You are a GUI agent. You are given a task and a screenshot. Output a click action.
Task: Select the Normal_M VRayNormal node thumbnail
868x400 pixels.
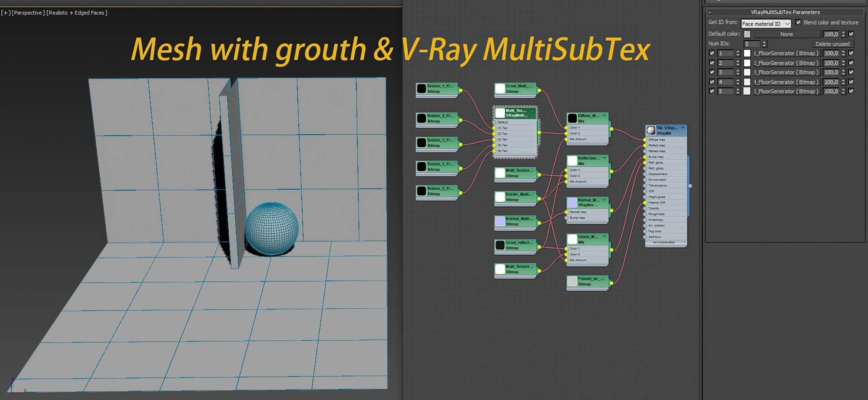pos(572,202)
